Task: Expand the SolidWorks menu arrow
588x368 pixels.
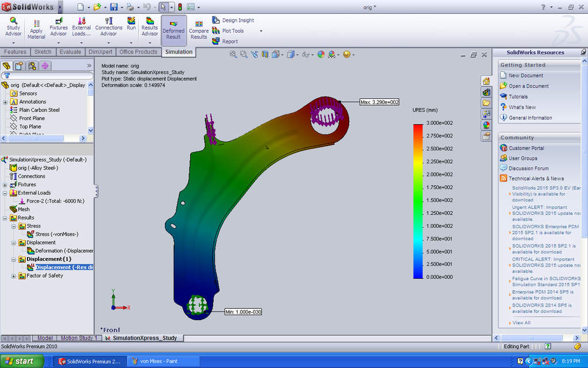Action: 60,7
